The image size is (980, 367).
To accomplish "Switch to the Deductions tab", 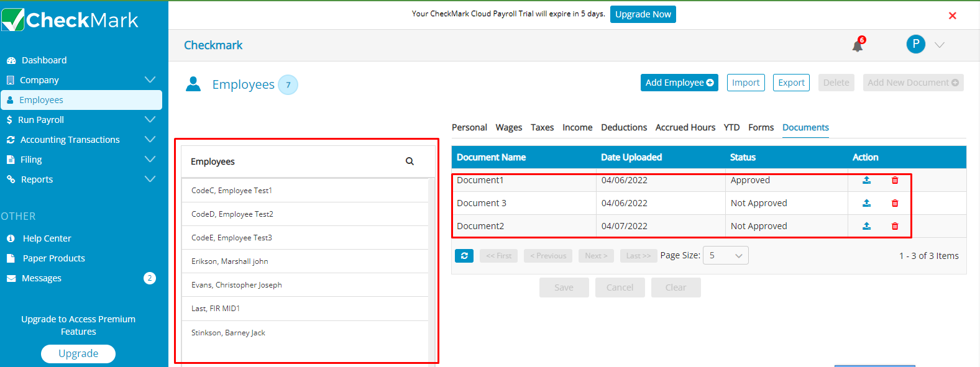I will coord(624,127).
